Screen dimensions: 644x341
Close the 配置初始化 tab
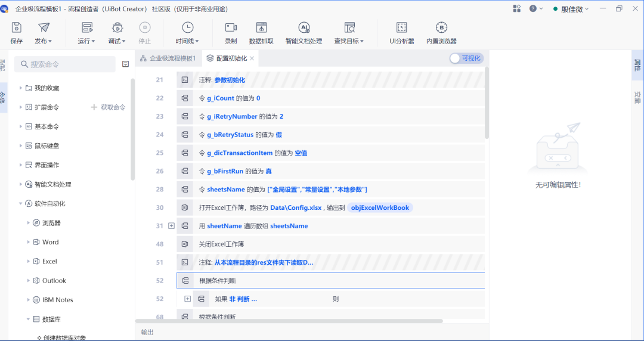coord(252,58)
